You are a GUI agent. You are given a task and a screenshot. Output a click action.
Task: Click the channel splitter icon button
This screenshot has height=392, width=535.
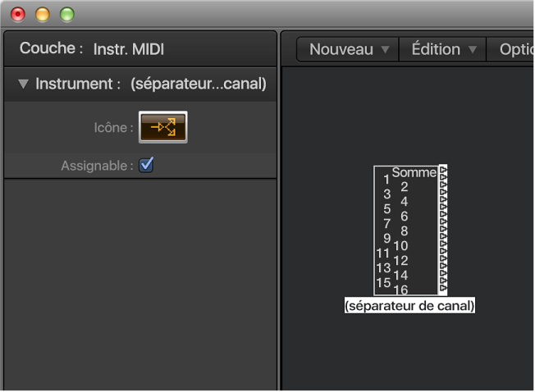pyautogui.click(x=163, y=127)
